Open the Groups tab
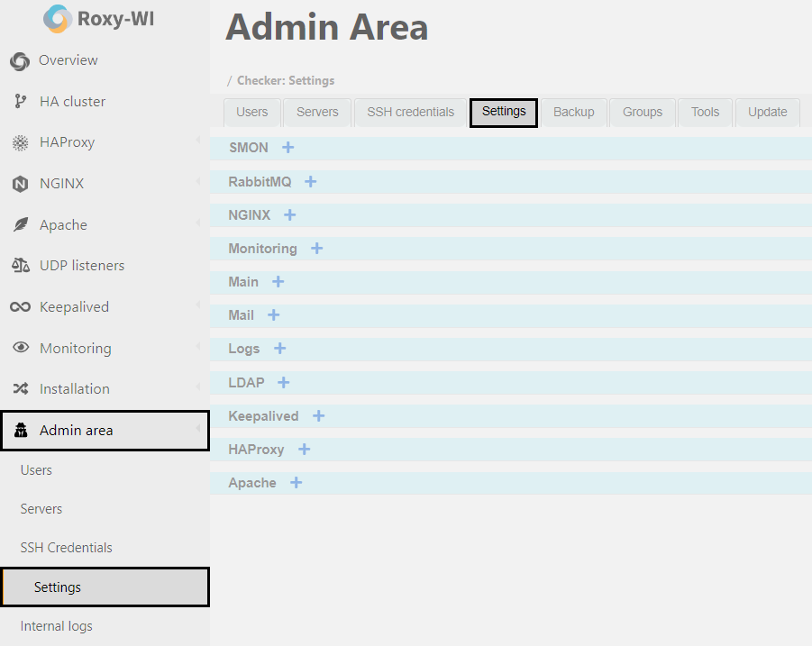Viewport: 812px width, 646px height. [x=643, y=113]
